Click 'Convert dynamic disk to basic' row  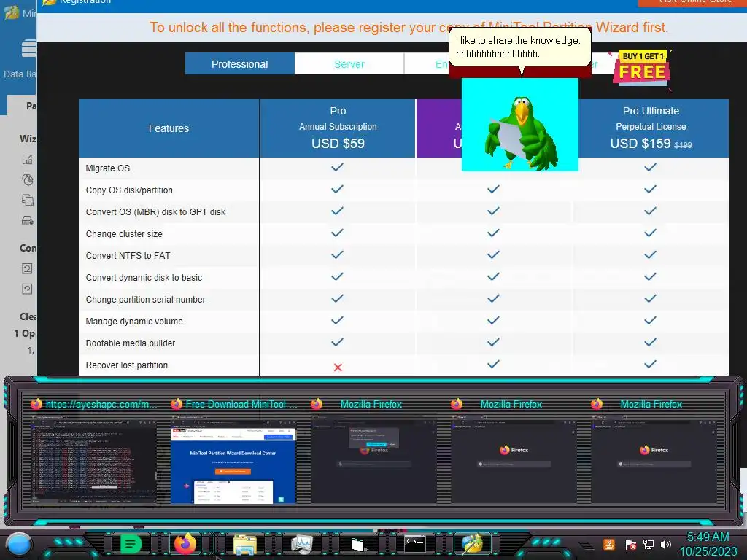(x=144, y=278)
